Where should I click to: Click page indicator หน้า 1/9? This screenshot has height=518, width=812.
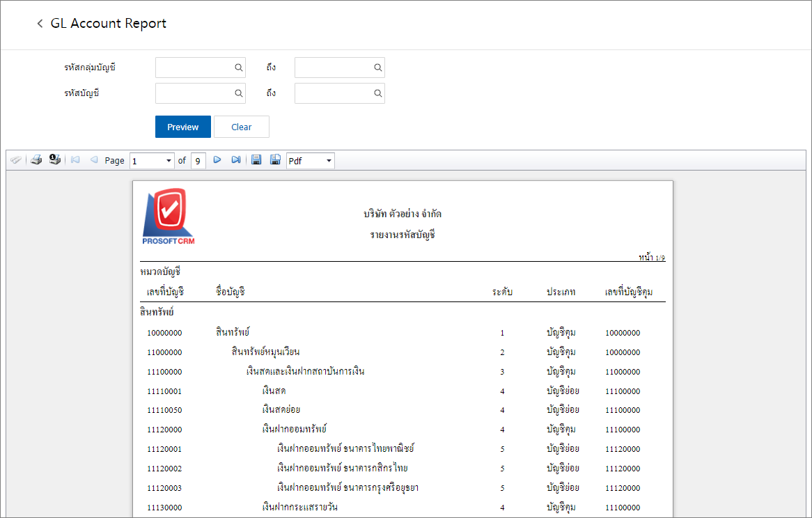coord(652,257)
